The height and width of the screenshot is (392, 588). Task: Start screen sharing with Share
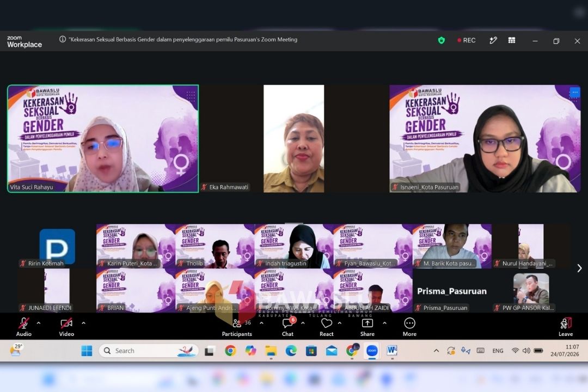click(x=367, y=327)
